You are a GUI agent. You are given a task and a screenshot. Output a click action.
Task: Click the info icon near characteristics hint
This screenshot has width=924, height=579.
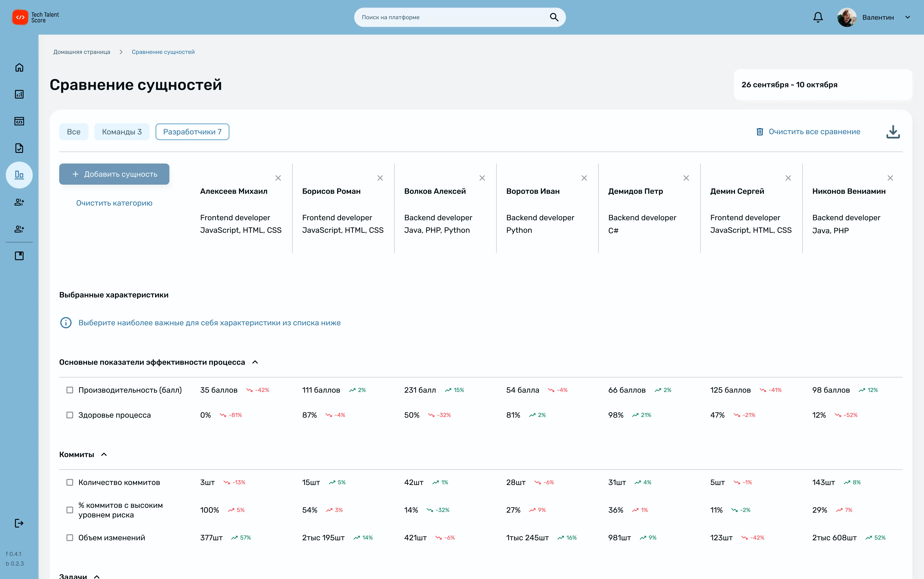point(66,323)
